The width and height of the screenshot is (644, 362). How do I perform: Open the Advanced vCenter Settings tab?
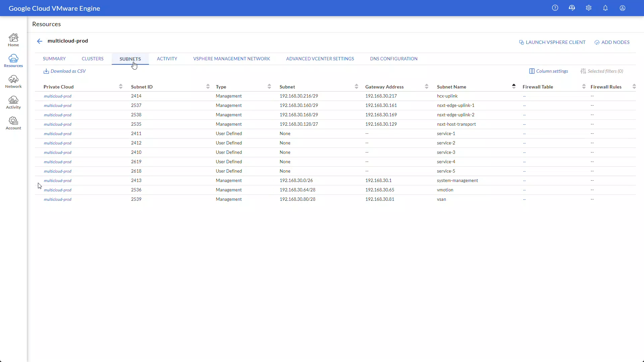(320, 59)
